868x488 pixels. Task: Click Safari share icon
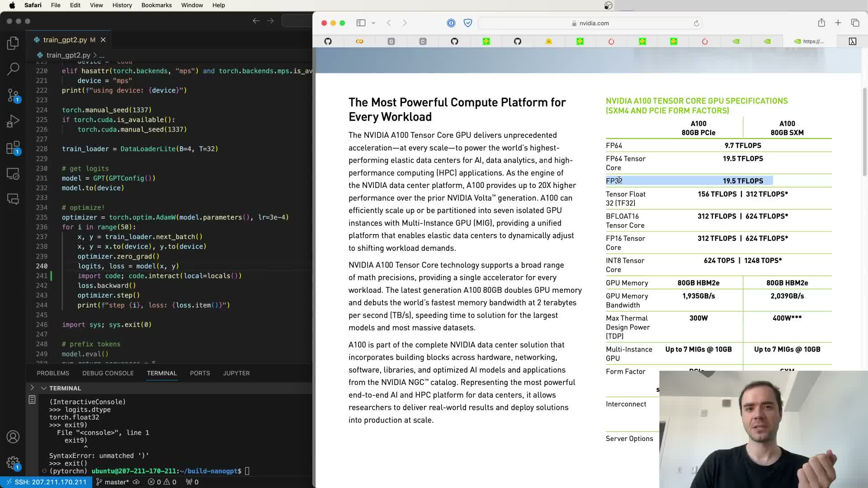tap(821, 23)
